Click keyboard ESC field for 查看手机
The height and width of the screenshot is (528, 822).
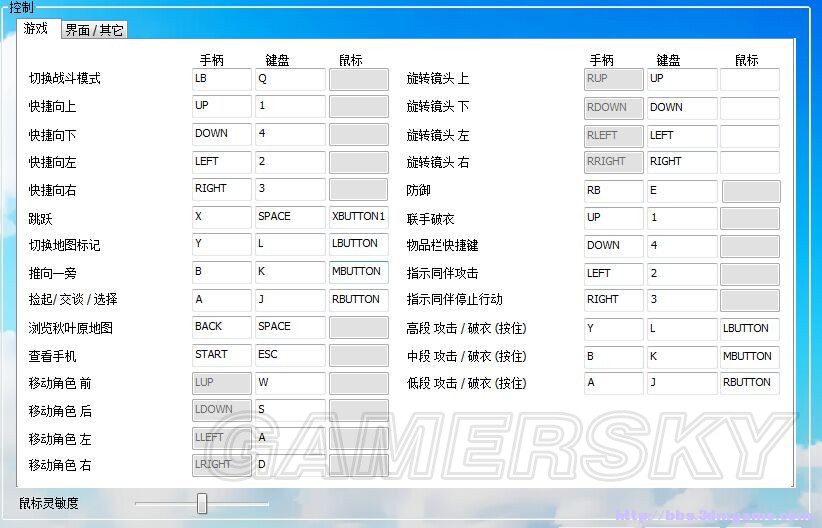[290, 355]
